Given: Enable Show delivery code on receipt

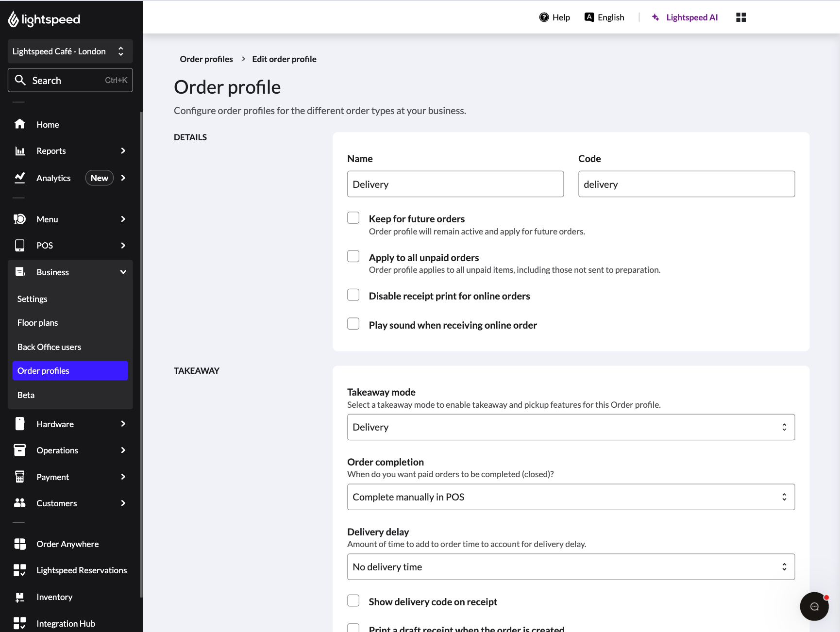Looking at the screenshot, I should [353, 600].
